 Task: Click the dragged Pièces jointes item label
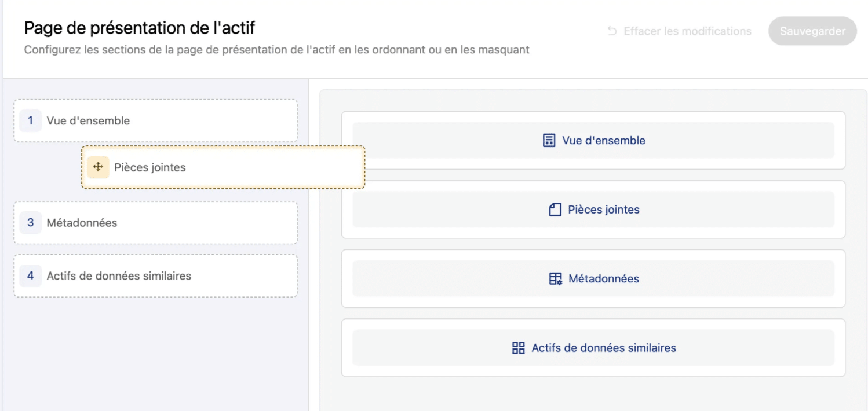coord(150,167)
